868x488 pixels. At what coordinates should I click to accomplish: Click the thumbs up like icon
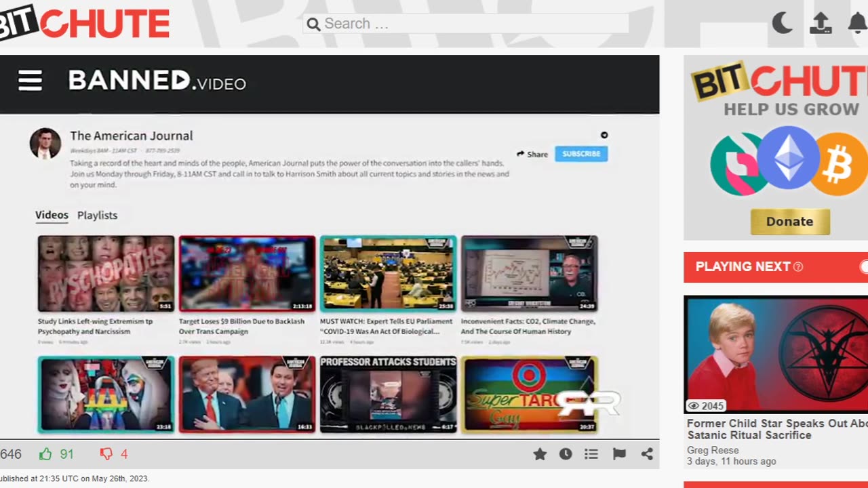pos(45,454)
